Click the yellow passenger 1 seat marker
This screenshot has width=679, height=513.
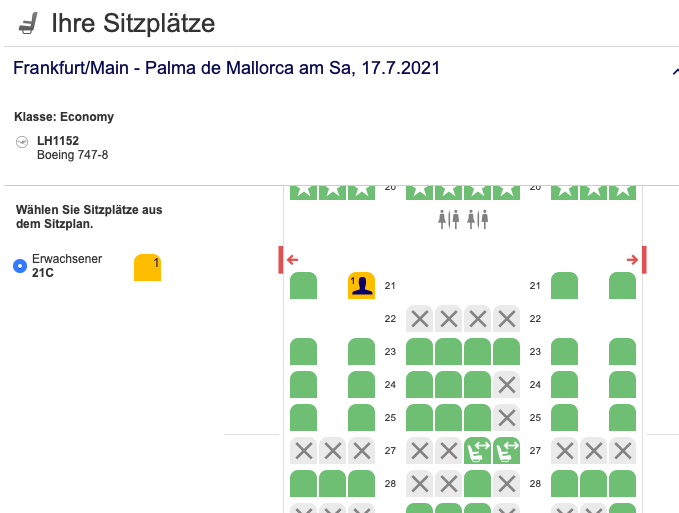(x=147, y=267)
